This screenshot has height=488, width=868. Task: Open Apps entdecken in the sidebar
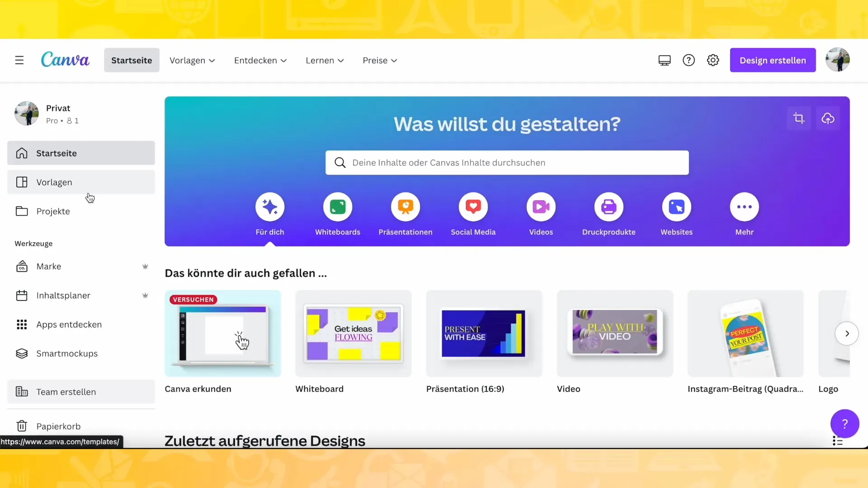81,324
